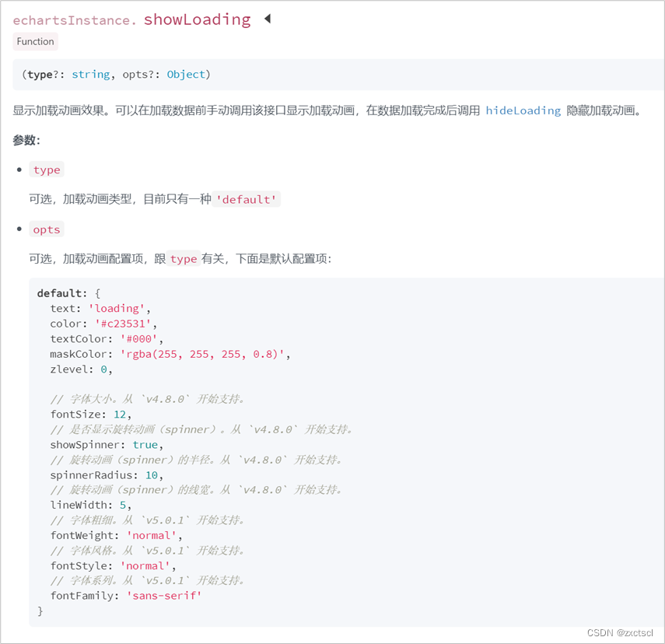Click the text: 'loading' code line
The image size is (665, 644).
[x=100, y=309]
